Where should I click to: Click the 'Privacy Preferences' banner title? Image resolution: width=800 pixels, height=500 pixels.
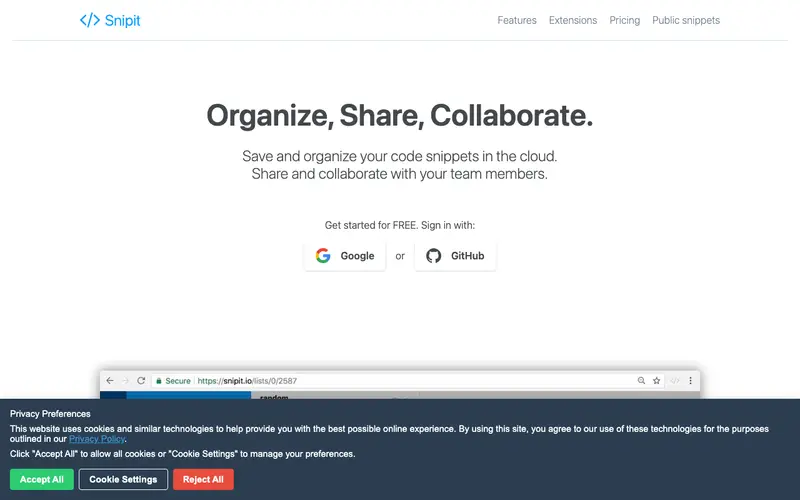click(x=50, y=414)
